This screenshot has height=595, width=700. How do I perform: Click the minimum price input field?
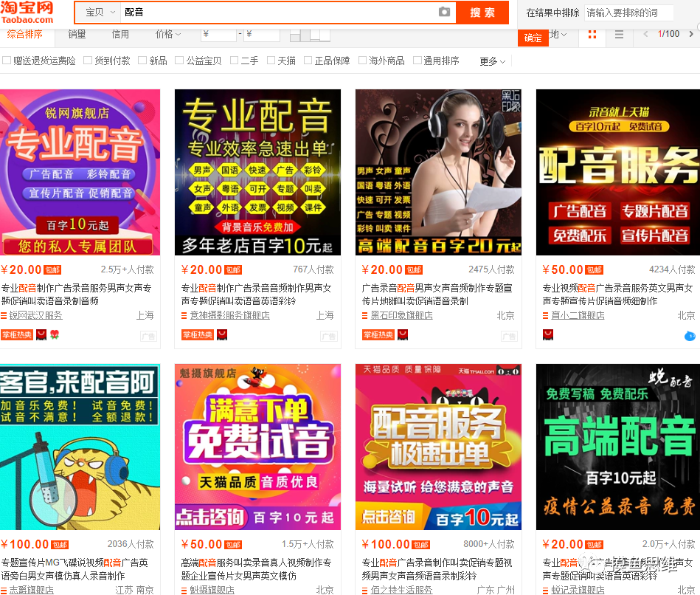[x=219, y=34]
